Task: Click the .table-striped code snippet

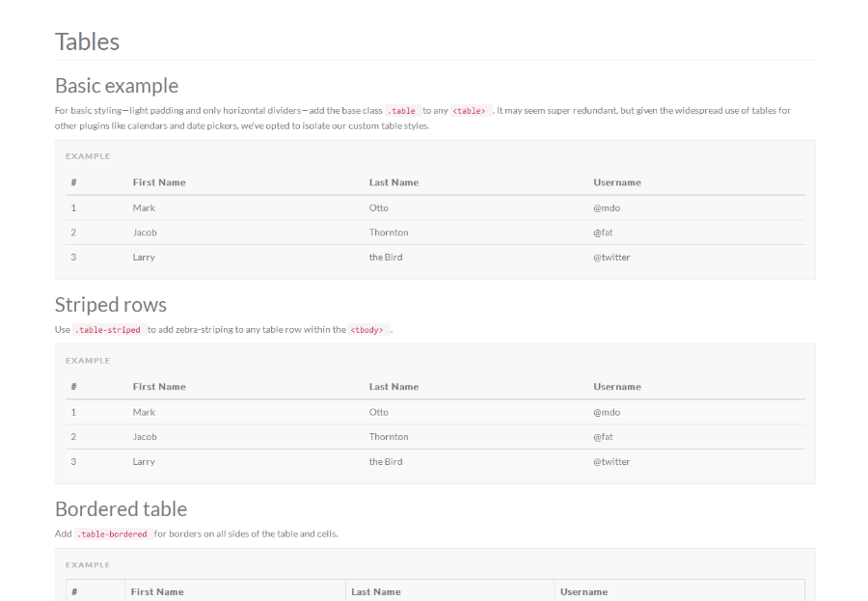Action: pyautogui.click(x=109, y=330)
